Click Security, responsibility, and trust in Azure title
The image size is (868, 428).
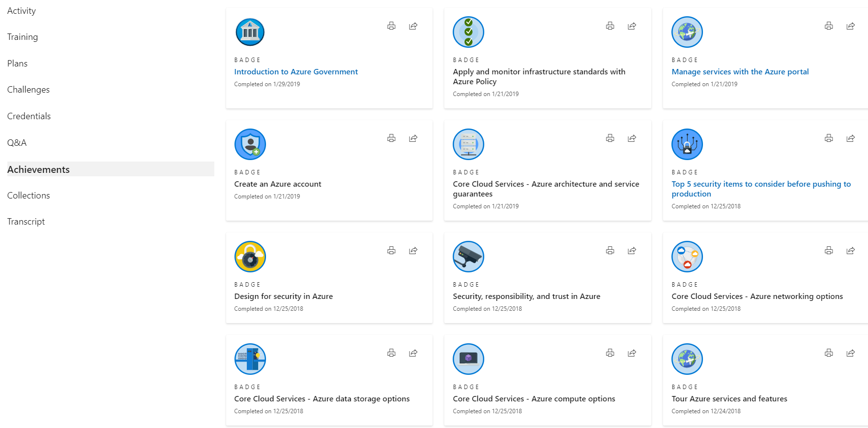tap(527, 296)
